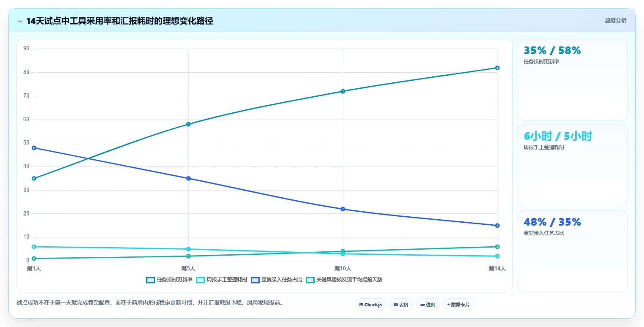
Task: Hide the 关键风险被发现平均提前天数 series via legend
Action: click(344, 280)
